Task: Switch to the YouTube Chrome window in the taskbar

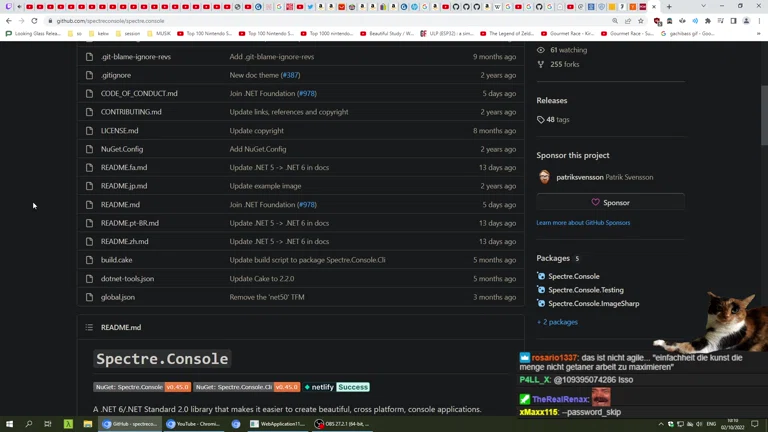Action: point(194,424)
